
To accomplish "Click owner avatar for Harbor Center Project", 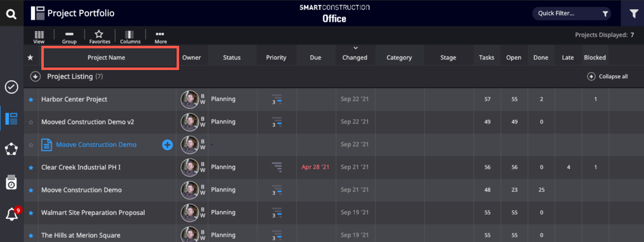I will [190, 99].
